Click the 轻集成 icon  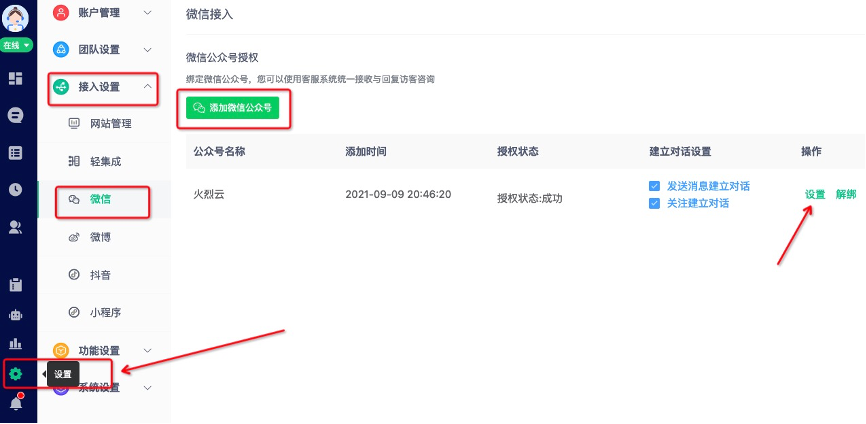[74, 161]
